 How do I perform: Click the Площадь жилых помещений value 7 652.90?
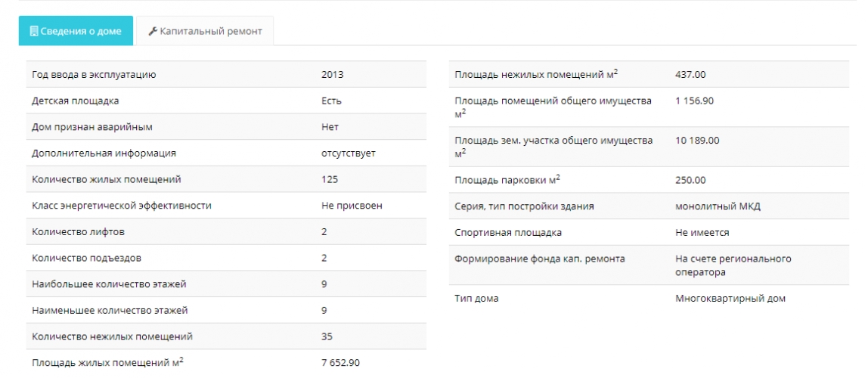[x=344, y=363]
